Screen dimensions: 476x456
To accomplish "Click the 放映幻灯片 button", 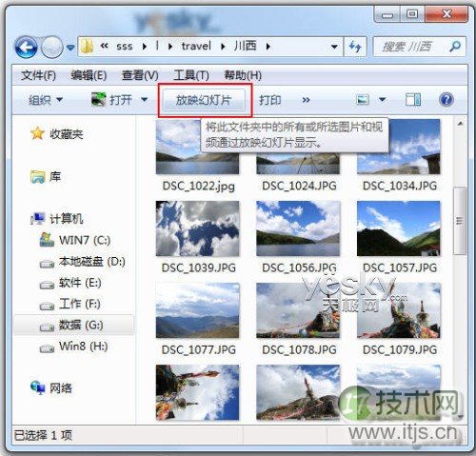I will click(x=204, y=100).
